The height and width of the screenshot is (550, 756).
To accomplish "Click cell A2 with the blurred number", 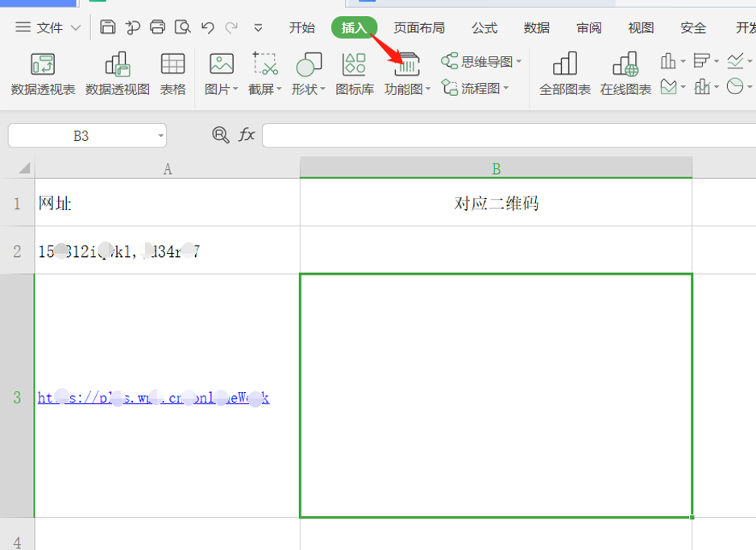I will click(x=168, y=251).
